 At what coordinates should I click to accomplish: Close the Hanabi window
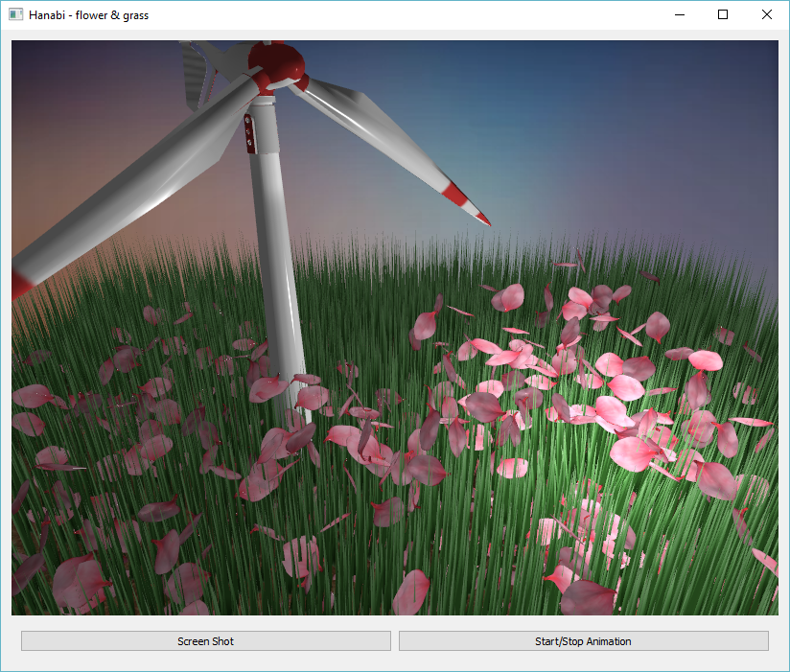(767, 14)
